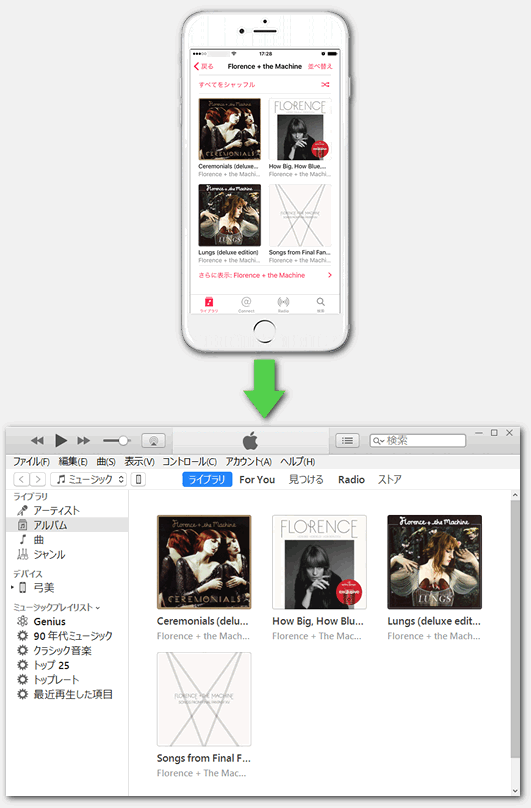
Task: Tap the iPhone home button
Action: coord(265,331)
